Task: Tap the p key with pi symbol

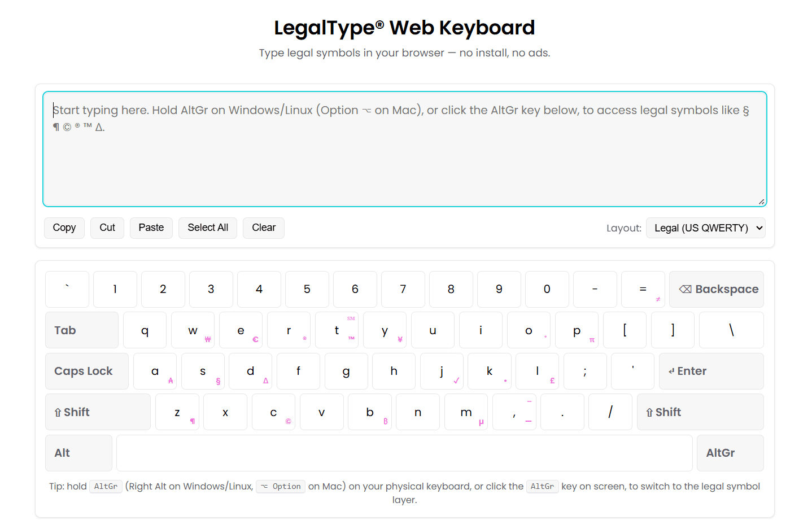Action: (577, 330)
